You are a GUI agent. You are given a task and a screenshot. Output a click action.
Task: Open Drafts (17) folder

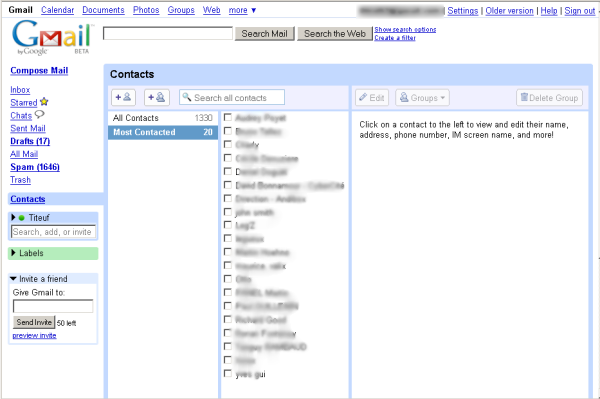(x=30, y=141)
